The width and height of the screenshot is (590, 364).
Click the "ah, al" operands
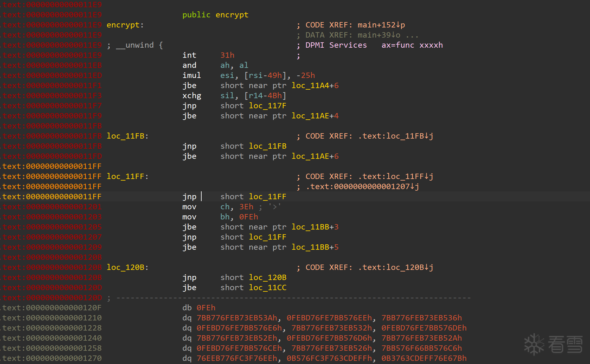[234, 65]
